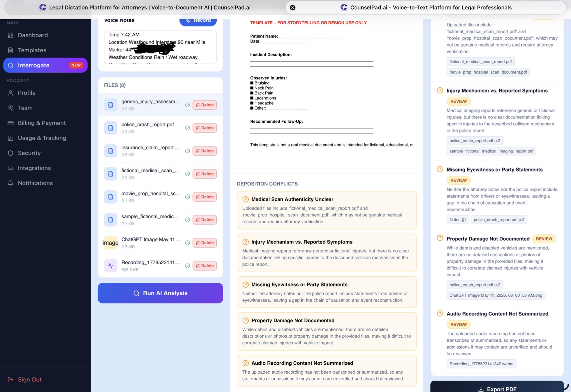The height and width of the screenshot is (392, 571).
Task: Switch to the Legal Dictation Platform browser tab
Action: pyautogui.click(x=145, y=8)
